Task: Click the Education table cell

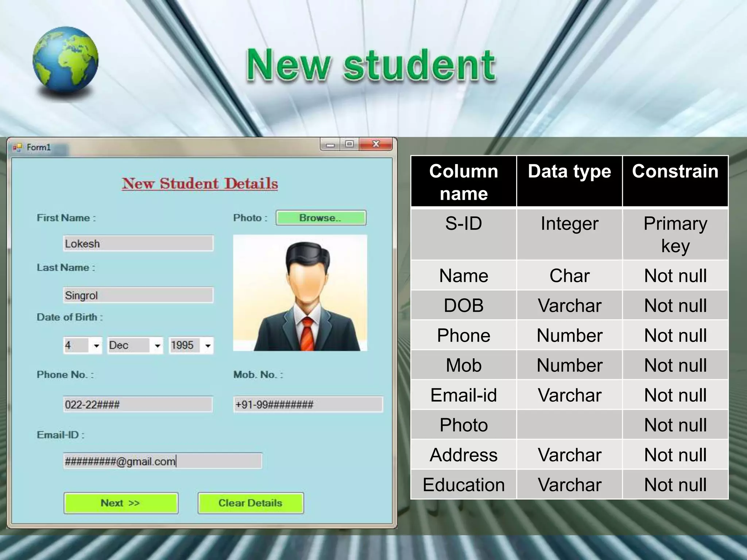Action: 464,485
